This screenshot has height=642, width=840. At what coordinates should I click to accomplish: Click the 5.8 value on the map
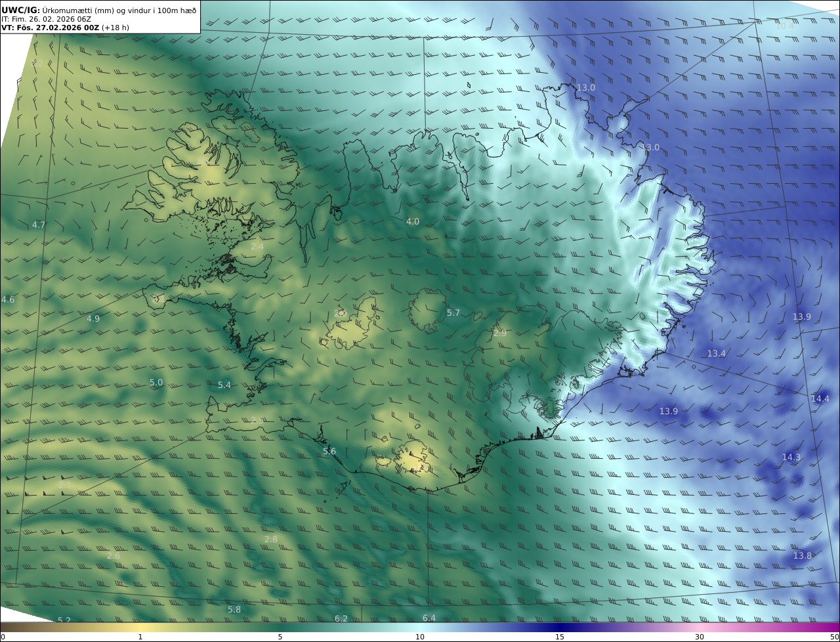point(234,609)
